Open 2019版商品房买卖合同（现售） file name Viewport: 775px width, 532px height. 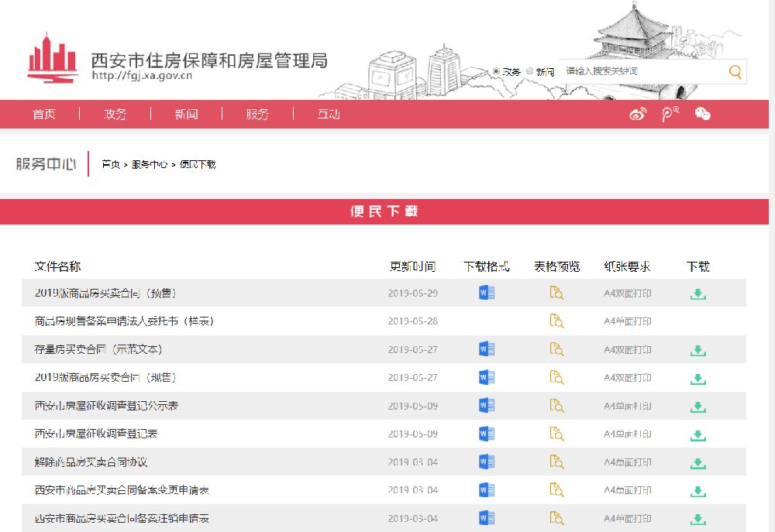(x=105, y=377)
